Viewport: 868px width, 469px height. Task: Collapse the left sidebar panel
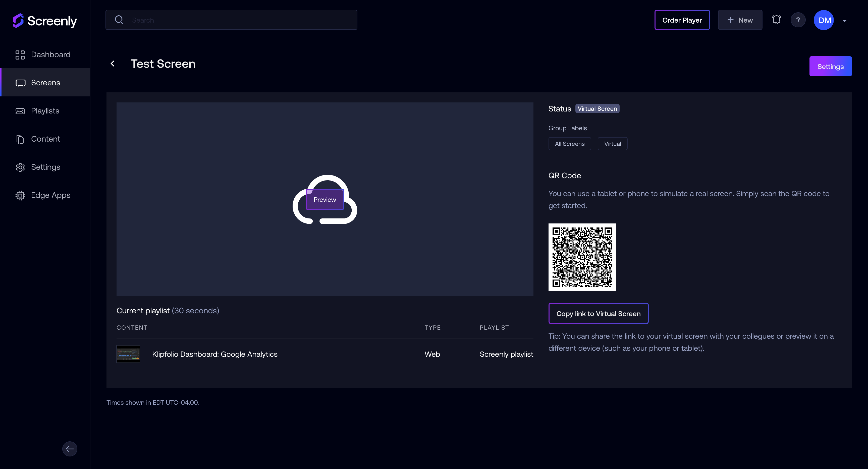70,449
